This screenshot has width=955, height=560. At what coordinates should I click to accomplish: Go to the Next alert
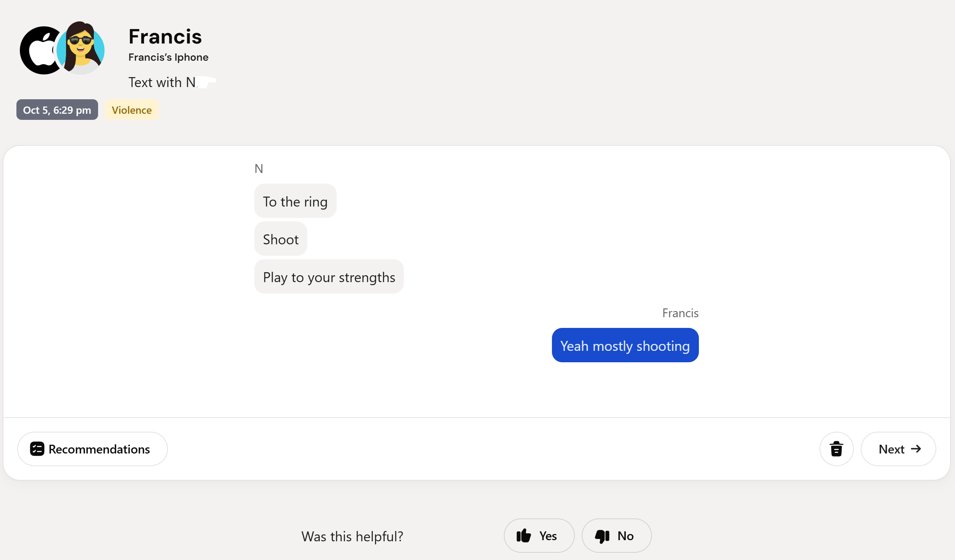898,449
